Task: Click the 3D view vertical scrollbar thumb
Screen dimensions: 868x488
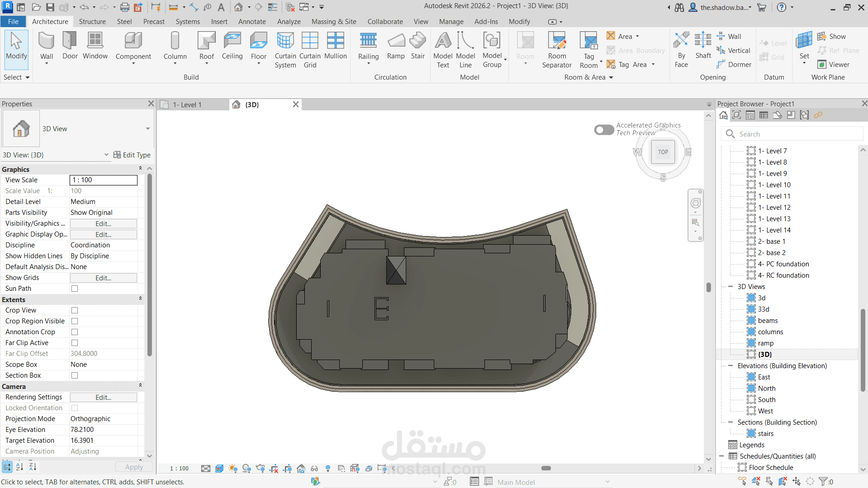Action: click(708, 288)
